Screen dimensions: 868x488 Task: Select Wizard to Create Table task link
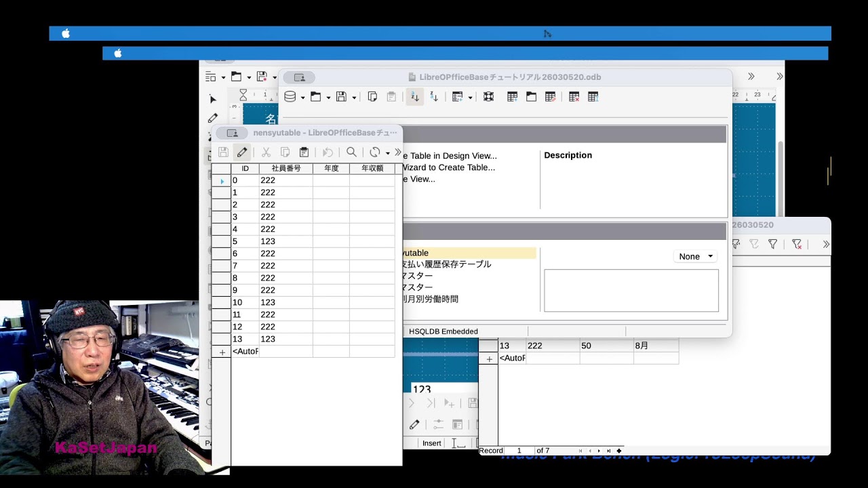pos(448,167)
